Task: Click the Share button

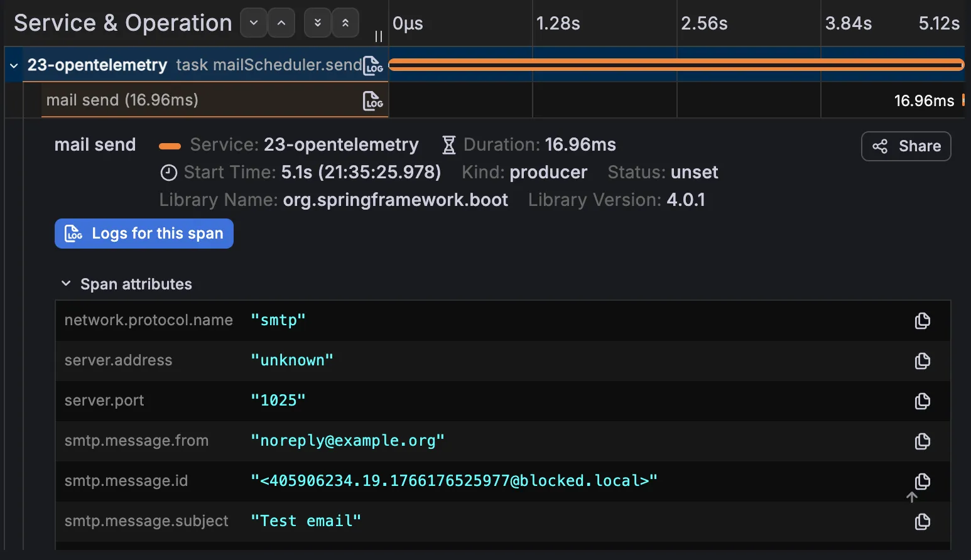Action: click(906, 146)
